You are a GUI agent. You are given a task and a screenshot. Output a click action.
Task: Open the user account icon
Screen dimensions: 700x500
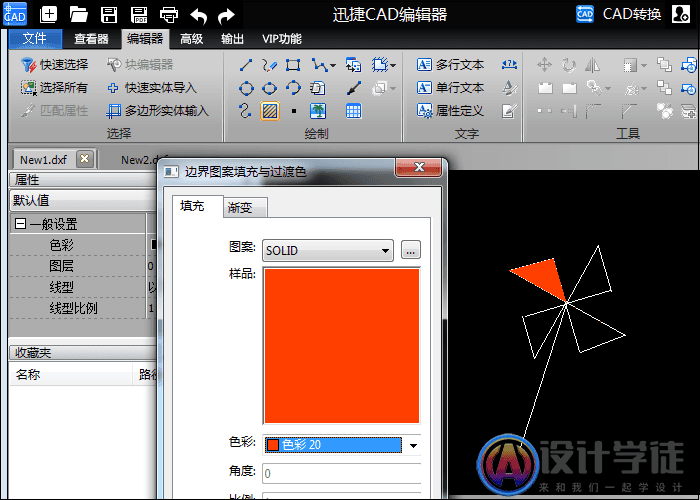pos(680,14)
